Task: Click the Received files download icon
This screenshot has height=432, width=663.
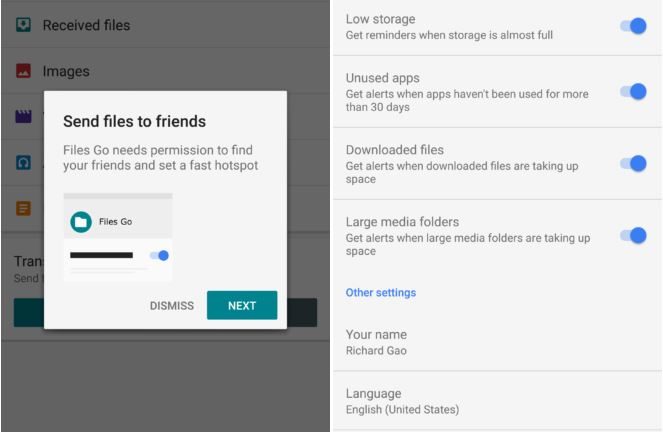Action: [23, 25]
